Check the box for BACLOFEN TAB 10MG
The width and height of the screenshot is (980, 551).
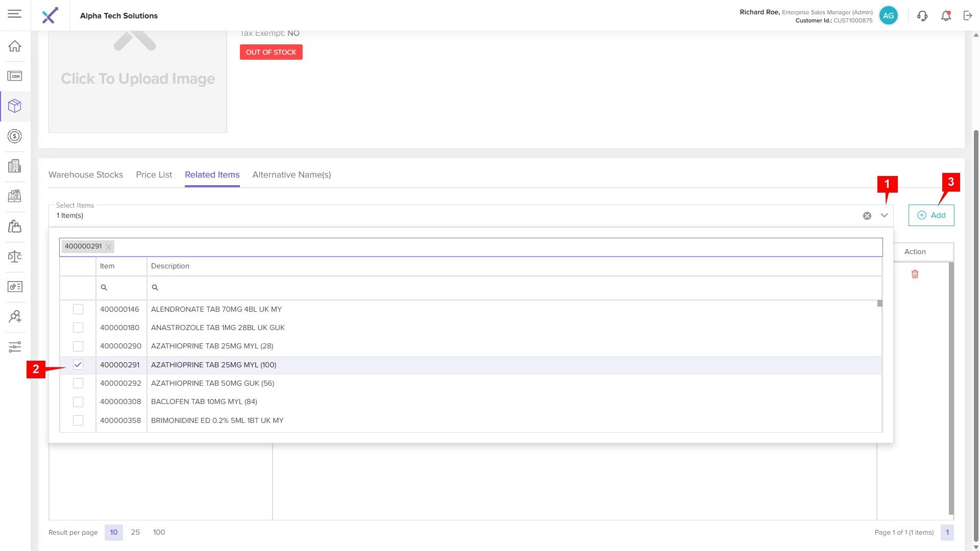[78, 402]
